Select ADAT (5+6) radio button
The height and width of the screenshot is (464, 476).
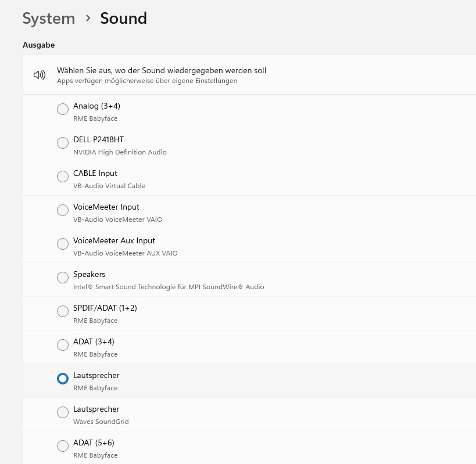(x=63, y=446)
